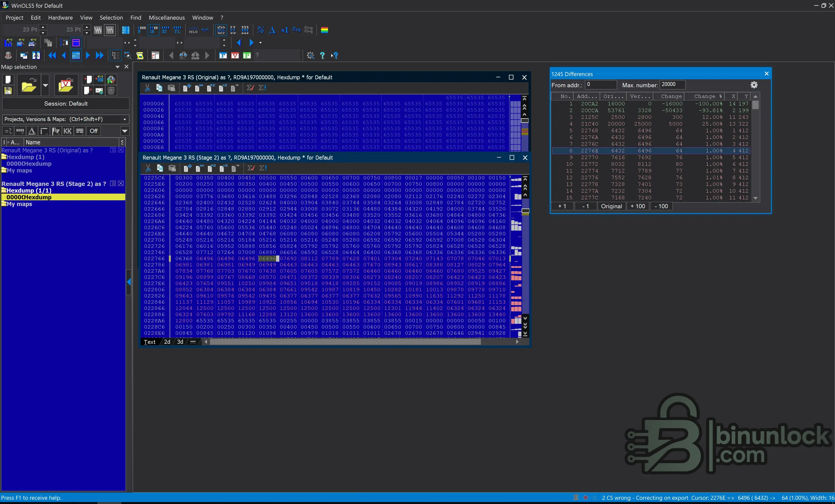Decrease the second 23 Pt font size

[87, 33]
